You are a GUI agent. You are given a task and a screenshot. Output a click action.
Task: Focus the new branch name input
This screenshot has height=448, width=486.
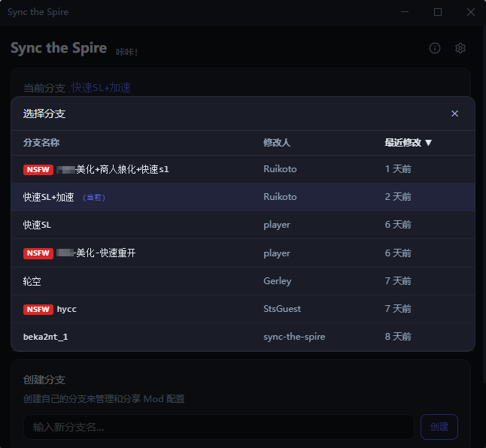[218, 427]
